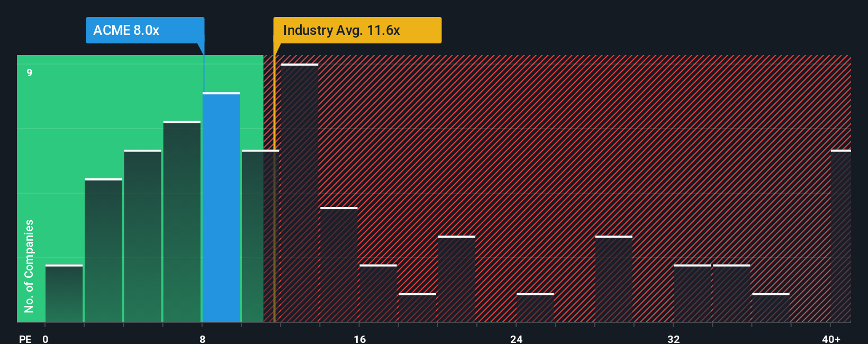This screenshot has width=868, height=344.
Task: Click the ACME 8.0x blue label
Action: pyautogui.click(x=145, y=30)
